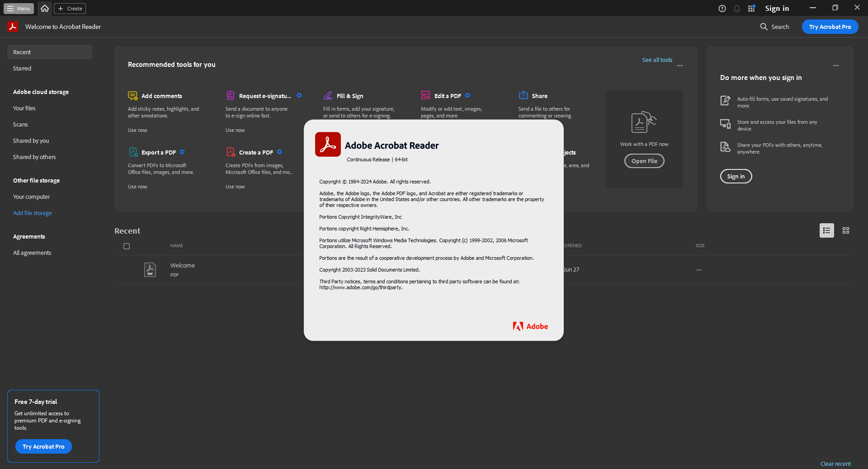Switch the Recent view to list layout
This screenshot has width=868, height=469.
(826, 230)
